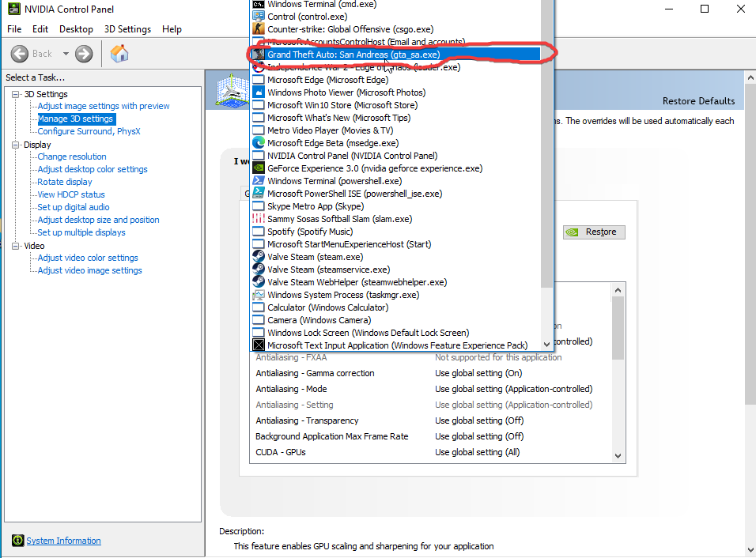Choose the Counter-strike: Global Offensive icon entry

pos(259,29)
